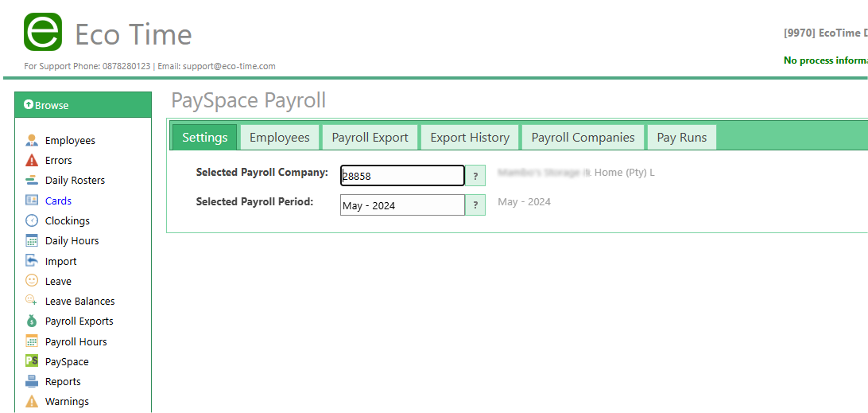Switch to the Employees tab
The image size is (868, 413).
click(280, 138)
